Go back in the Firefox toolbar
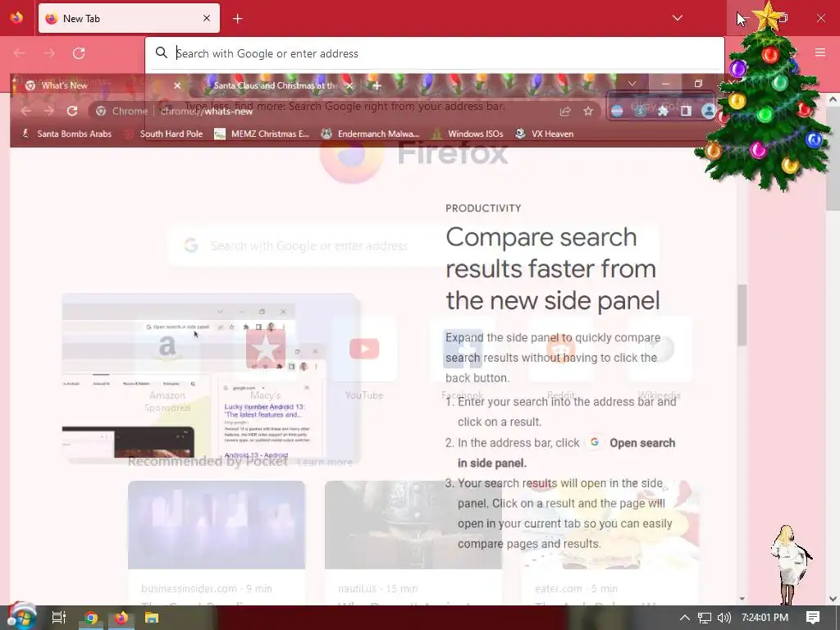The width and height of the screenshot is (840, 630). pyautogui.click(x=20, y=53)
